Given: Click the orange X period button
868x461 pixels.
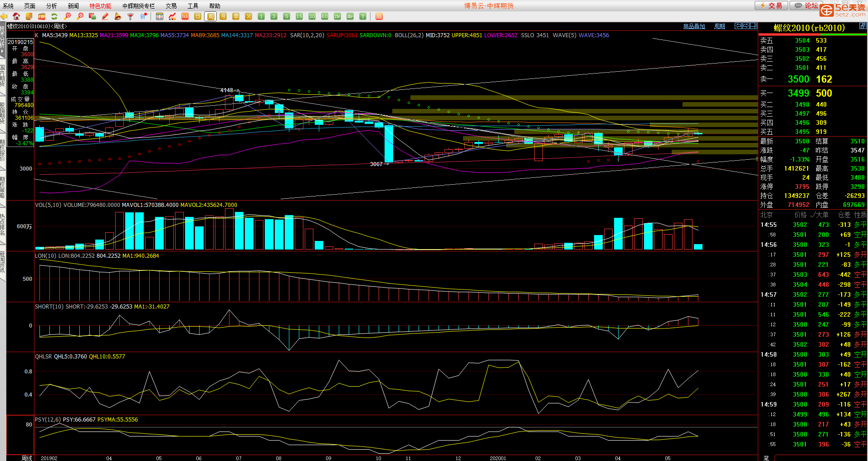Looking at the screenshot, I should [249, 16].
